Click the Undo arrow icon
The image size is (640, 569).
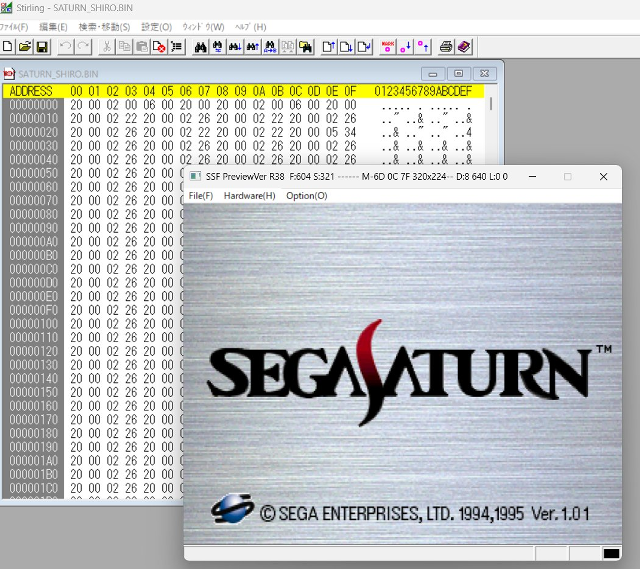tap(65, 47)
